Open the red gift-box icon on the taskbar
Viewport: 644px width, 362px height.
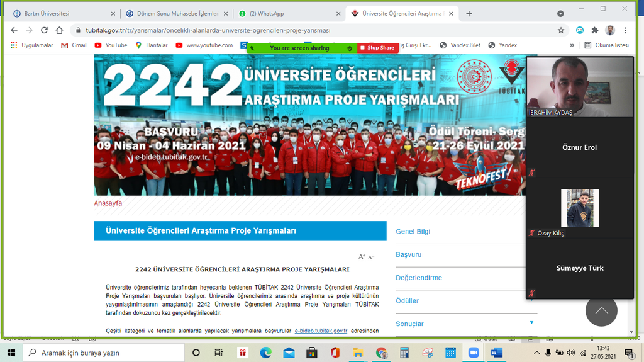click(x=243, y=353)
